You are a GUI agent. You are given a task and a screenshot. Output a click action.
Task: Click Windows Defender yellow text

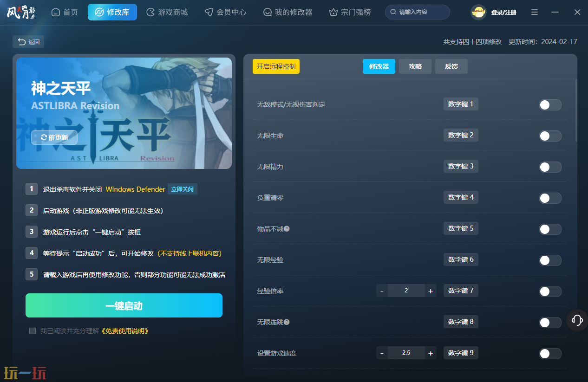pos(136,189)
